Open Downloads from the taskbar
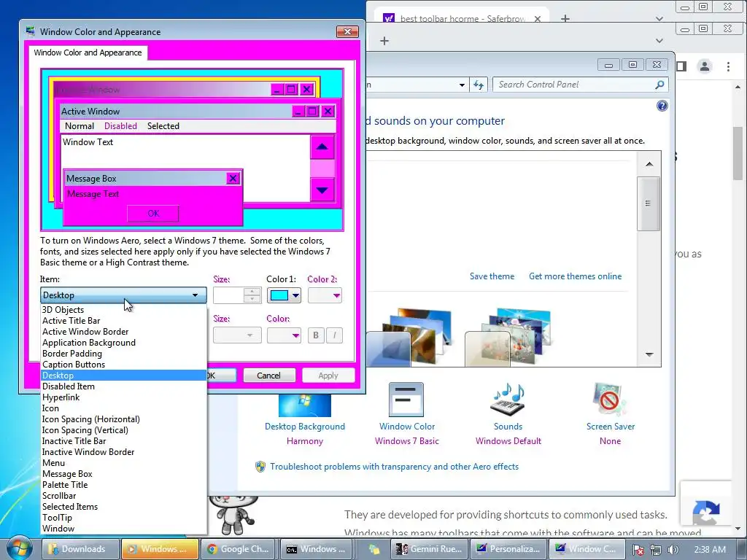Image resolution: width=747 pixels, height=560 pixels. 80,549
